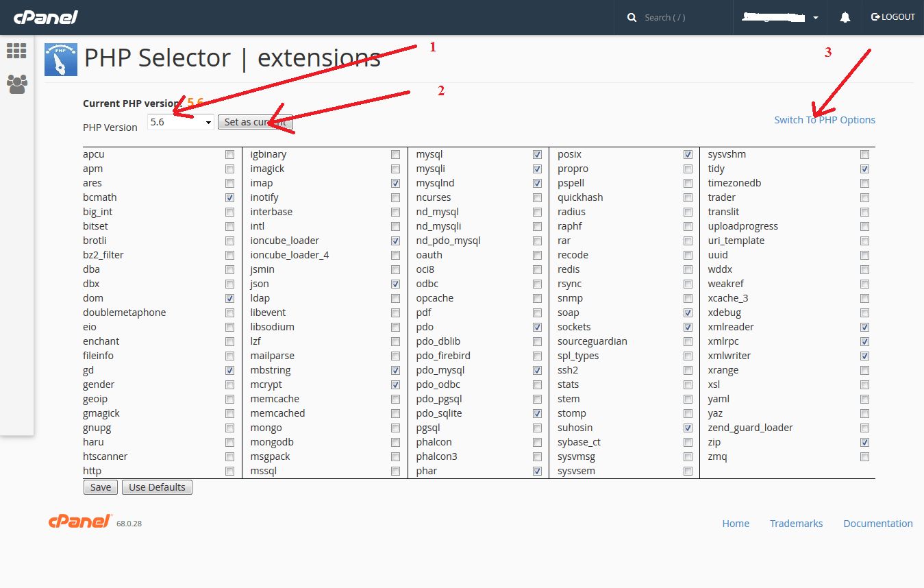Follow the Switch To PHP Options link

pyautogui.click(x=824, y=119)
